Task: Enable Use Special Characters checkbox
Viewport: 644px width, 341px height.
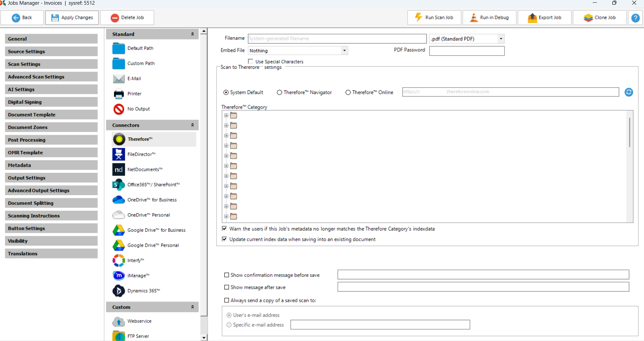Action: point(251,61)
